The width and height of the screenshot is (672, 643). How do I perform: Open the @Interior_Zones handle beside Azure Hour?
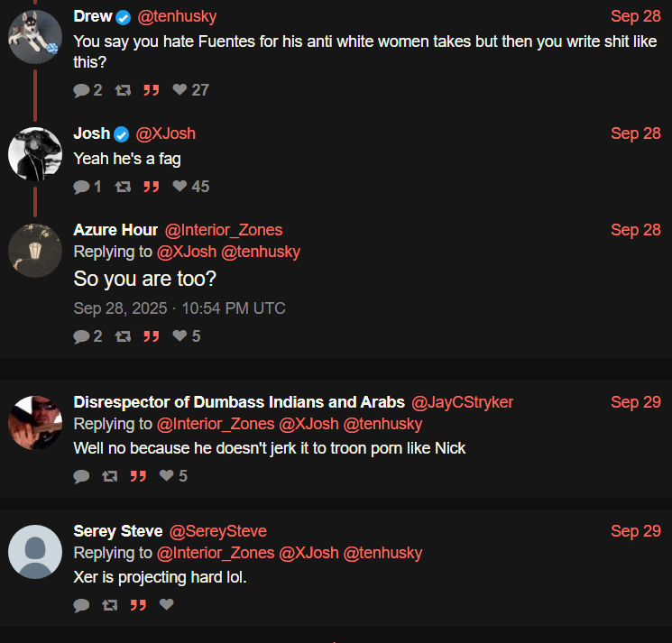(x=224, y=230)
